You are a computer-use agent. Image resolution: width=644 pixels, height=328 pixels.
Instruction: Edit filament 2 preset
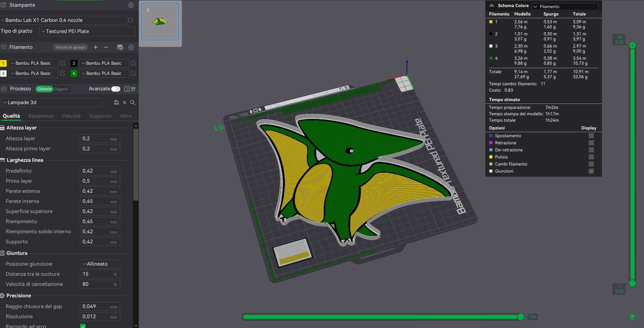pos(133,63)
